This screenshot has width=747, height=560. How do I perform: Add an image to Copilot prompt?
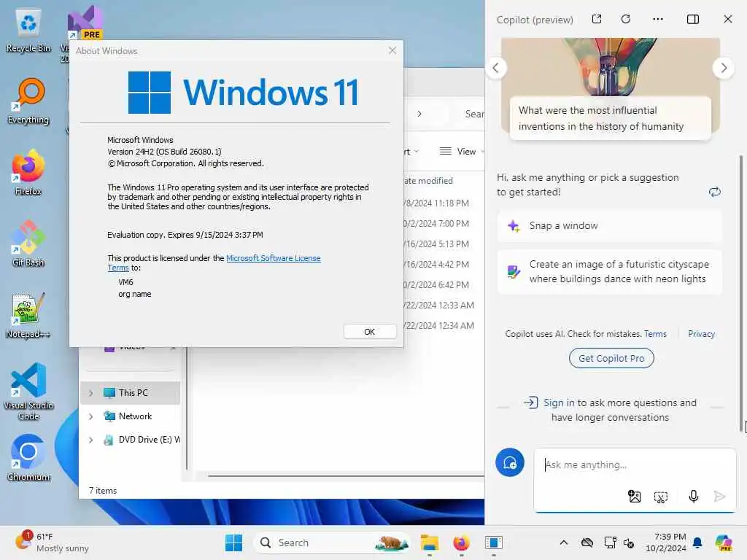[635, 497]
